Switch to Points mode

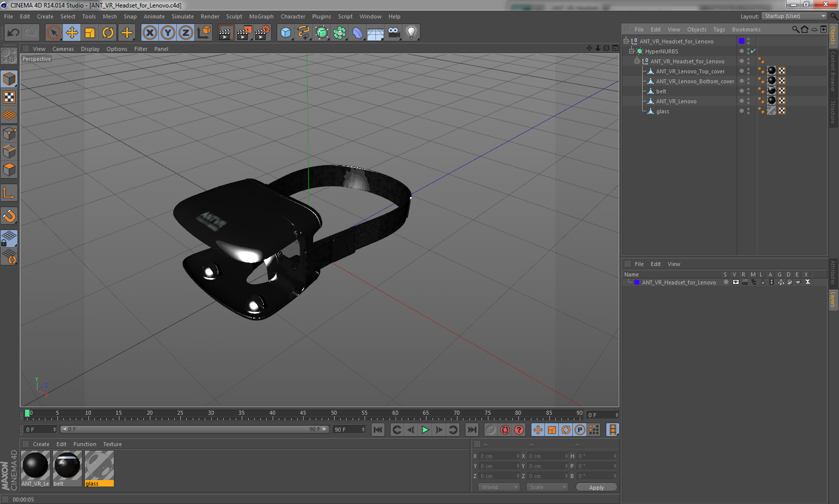[x=9, y=134]
